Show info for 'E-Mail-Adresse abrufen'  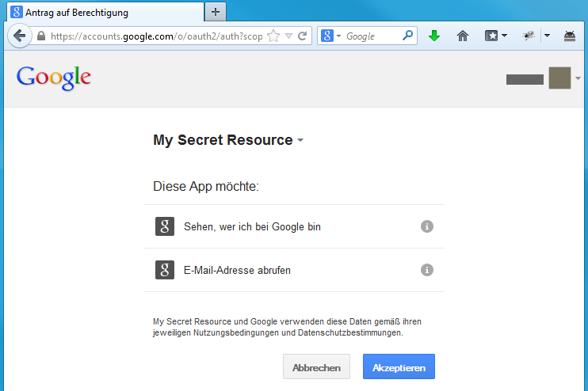tap(427, 270)
